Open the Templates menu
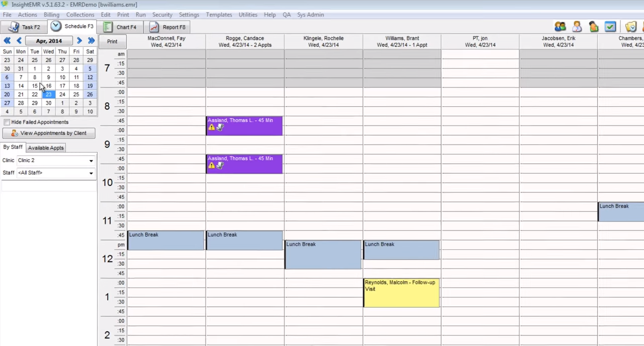 [219, 15]
